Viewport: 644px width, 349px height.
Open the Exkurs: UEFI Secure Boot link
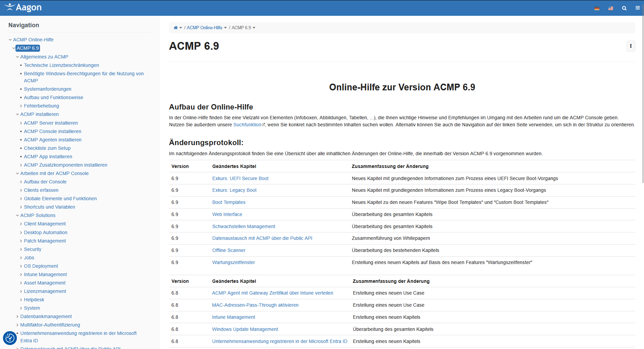(240, 178)
